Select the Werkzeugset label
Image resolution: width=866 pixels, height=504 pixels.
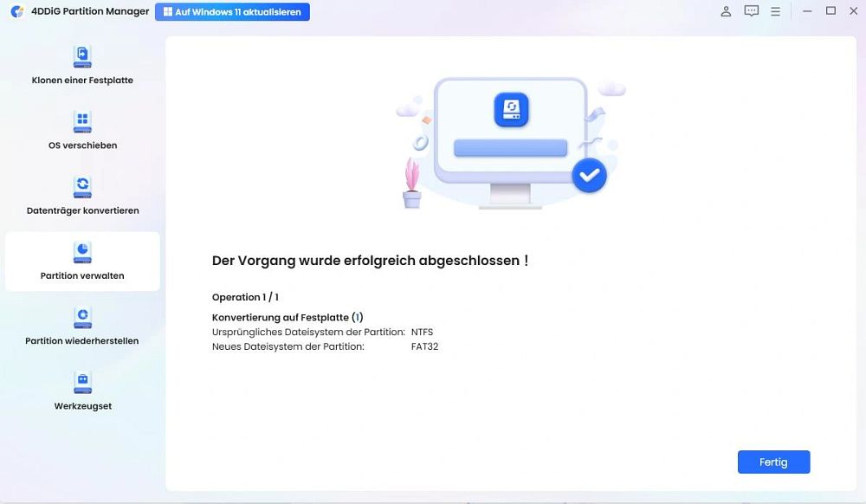click(82, 406)
